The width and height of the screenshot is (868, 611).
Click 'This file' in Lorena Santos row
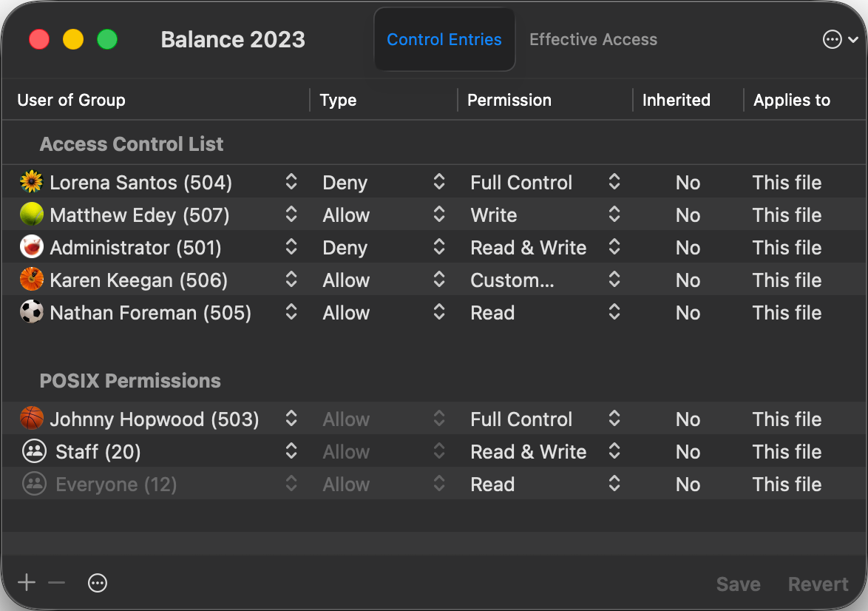[787, 182]
